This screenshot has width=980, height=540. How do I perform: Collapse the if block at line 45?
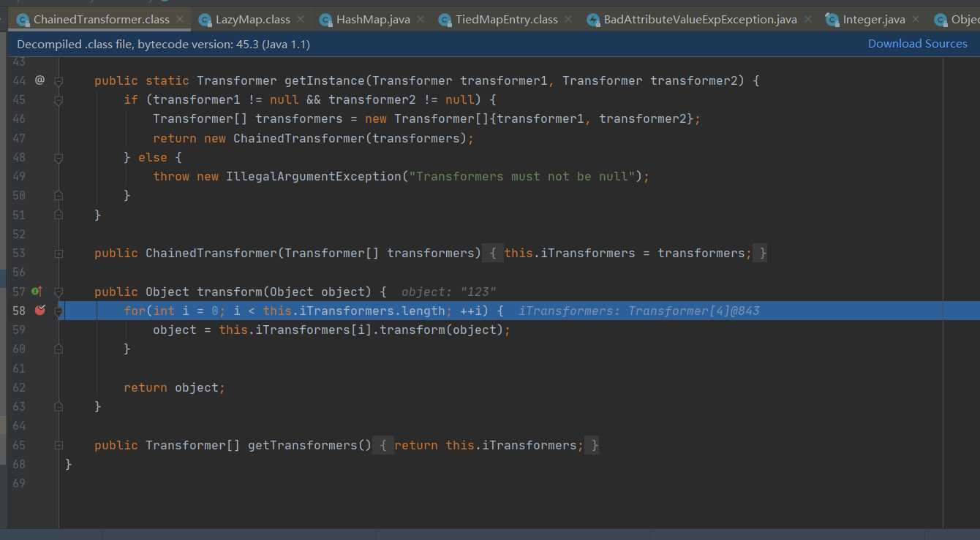(x=59, y=99)
